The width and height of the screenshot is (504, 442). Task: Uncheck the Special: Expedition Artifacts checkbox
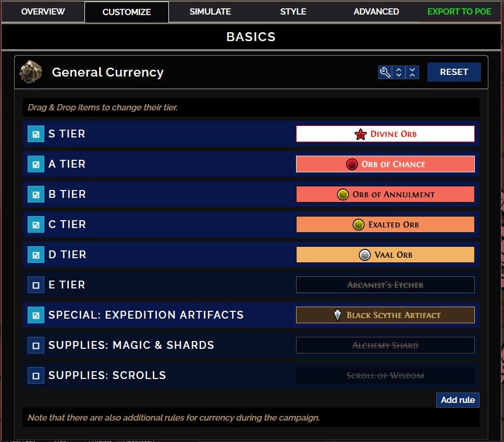point(35,314)
